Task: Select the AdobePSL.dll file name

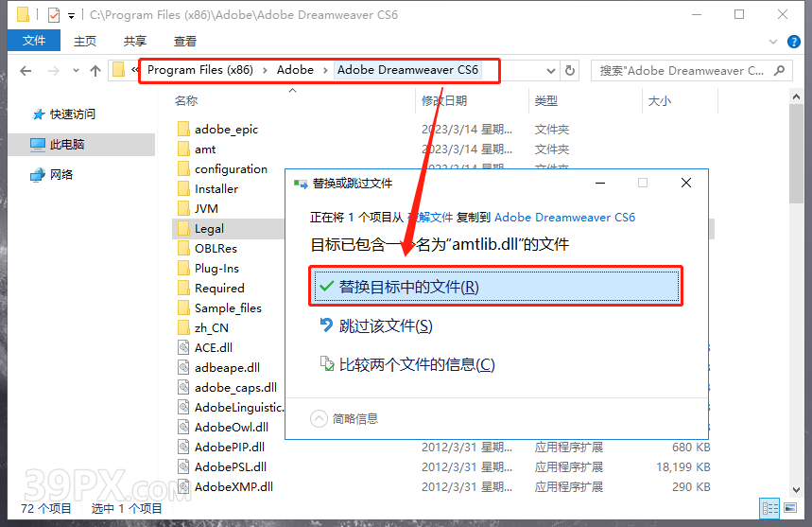Action: pos(231,466)
